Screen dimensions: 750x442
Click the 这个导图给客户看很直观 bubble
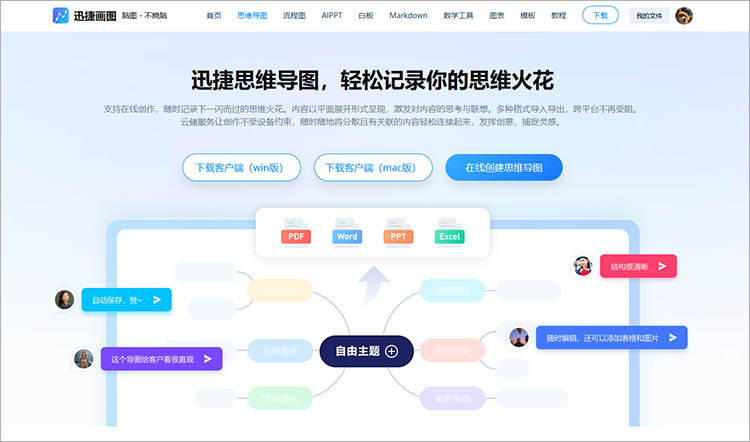click(x=161, y=358)
